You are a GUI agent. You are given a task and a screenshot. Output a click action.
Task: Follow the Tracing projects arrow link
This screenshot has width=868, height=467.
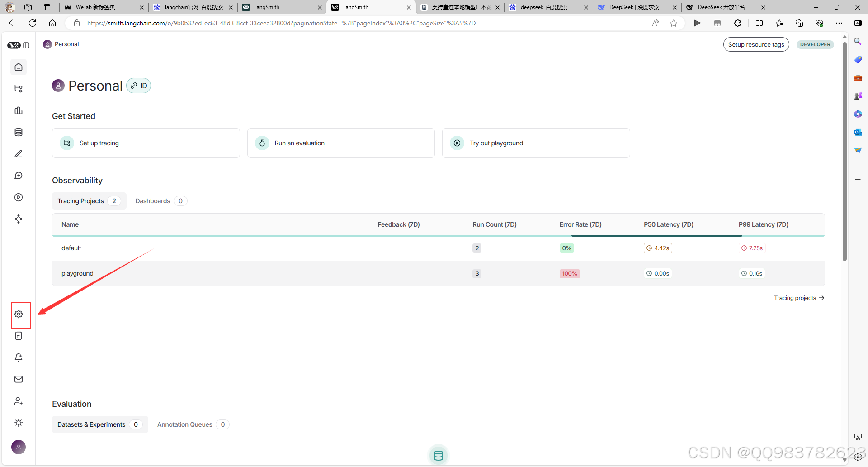tap(799, 298)
